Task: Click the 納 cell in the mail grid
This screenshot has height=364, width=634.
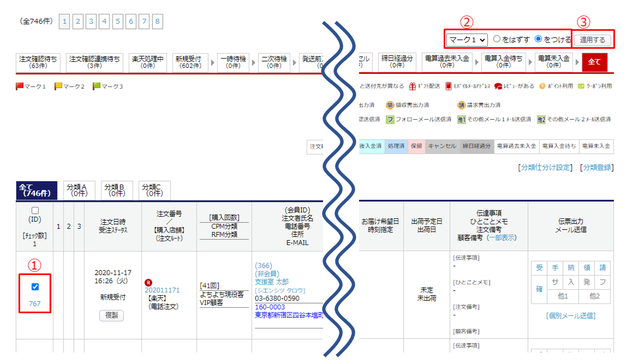Action: [571, 268]
